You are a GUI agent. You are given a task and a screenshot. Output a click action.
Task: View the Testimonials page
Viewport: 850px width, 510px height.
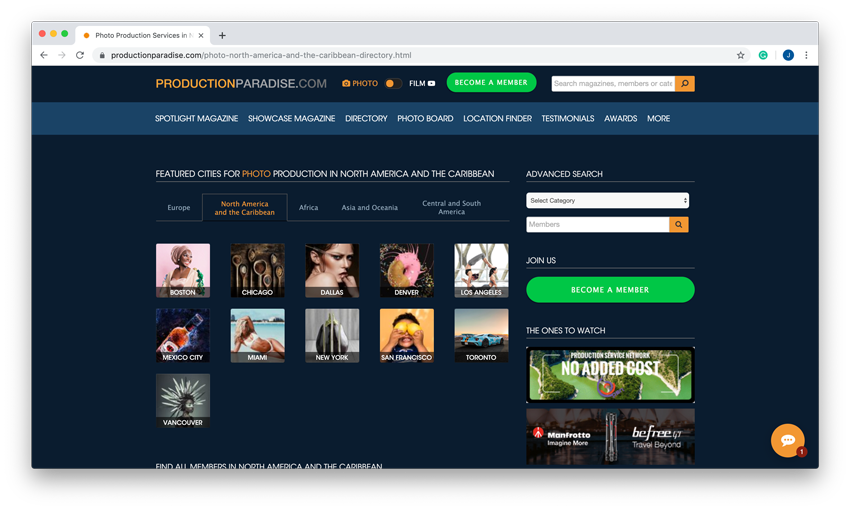(x=568, y=119)
